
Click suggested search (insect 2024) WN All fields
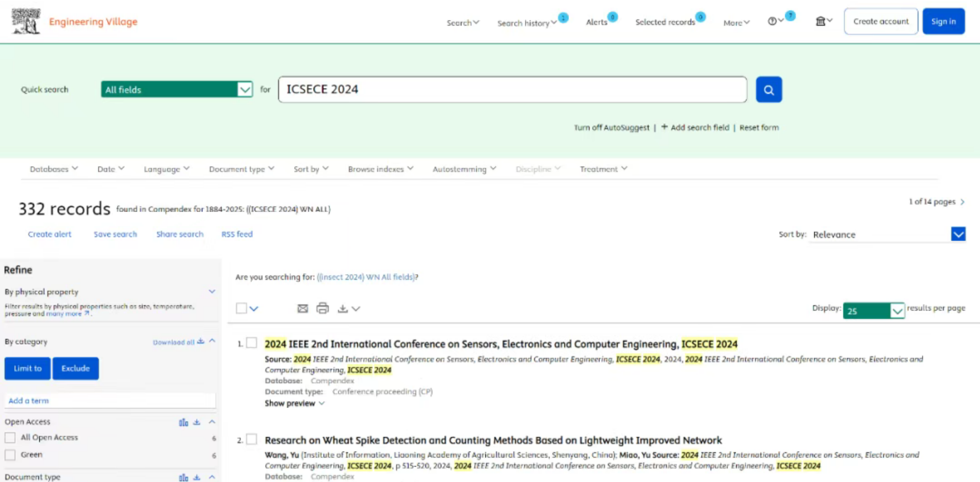tap(366, 277)
